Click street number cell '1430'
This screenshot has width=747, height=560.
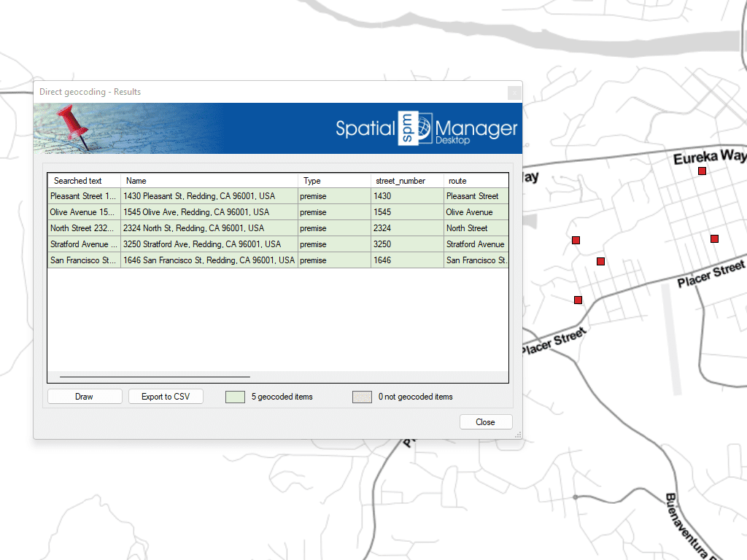[407, 196]
